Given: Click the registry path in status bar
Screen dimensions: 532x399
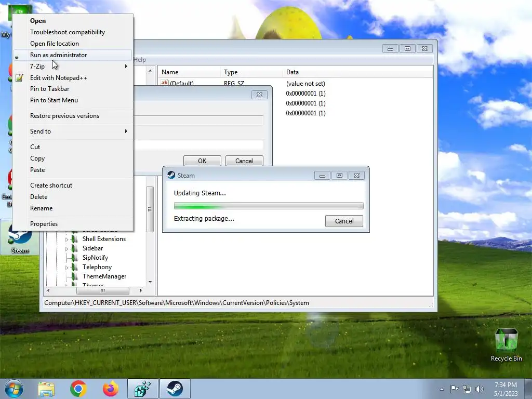Looking at the screenshot, I should click(x=177, y=303).
